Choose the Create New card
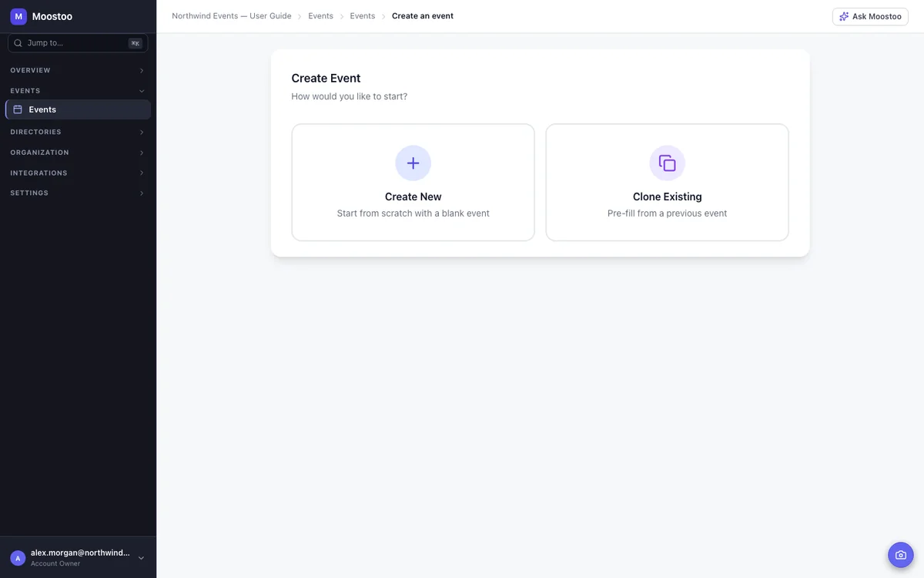Screen dimensions: 924x578 click(x=413, y=183)
